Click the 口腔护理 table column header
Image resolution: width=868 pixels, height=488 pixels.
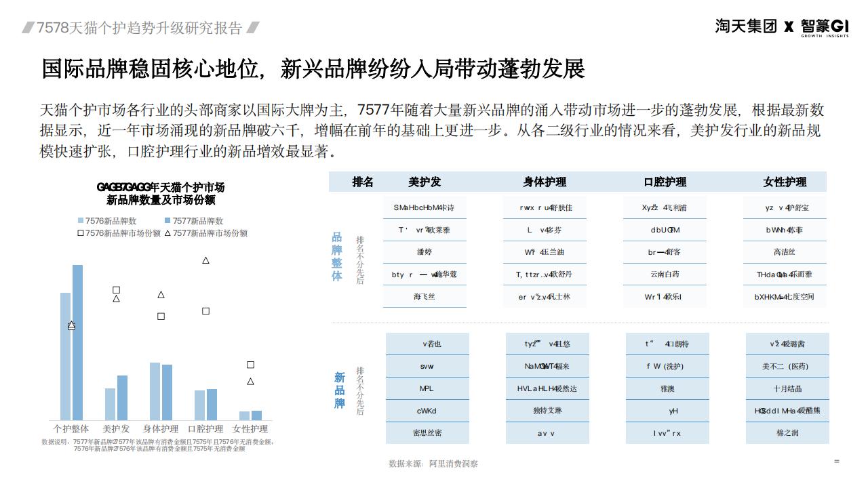click(x=665, y=182)
